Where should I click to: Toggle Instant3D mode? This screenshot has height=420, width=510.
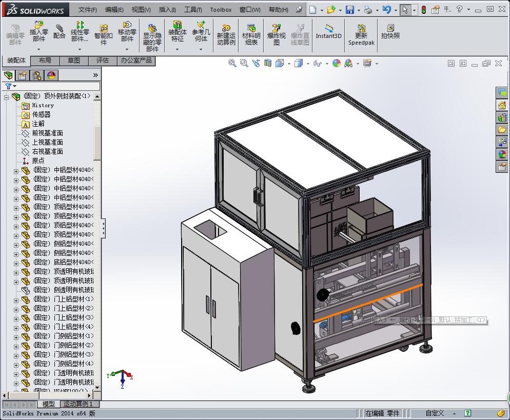(x=328, y=31)
